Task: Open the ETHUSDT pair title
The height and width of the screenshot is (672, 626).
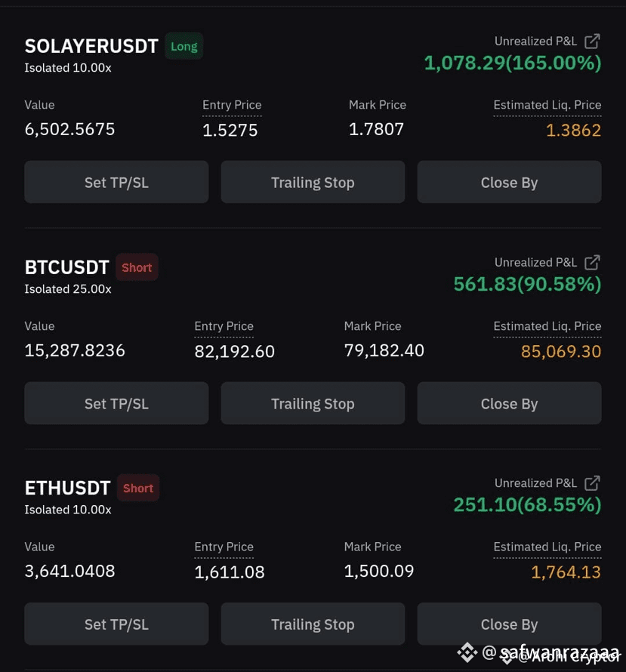Action: point(67,488)
